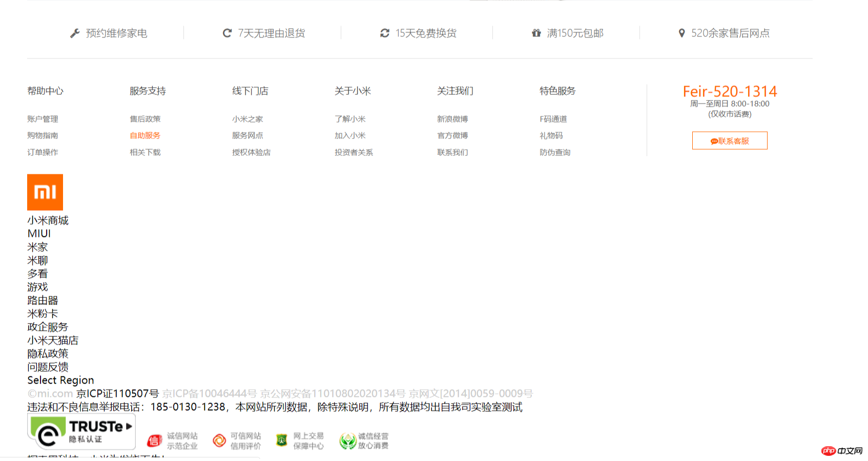Click 京公网安备11010802020134号 link

[x=333, y=394]
